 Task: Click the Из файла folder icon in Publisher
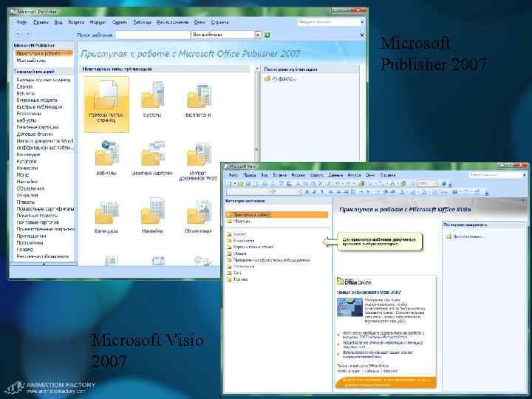click(x=267, y=79)
